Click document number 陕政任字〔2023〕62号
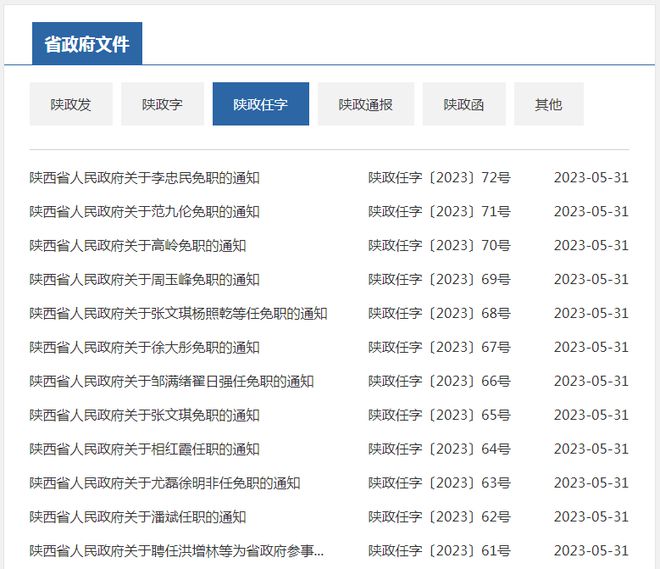 tap(439, 517)
